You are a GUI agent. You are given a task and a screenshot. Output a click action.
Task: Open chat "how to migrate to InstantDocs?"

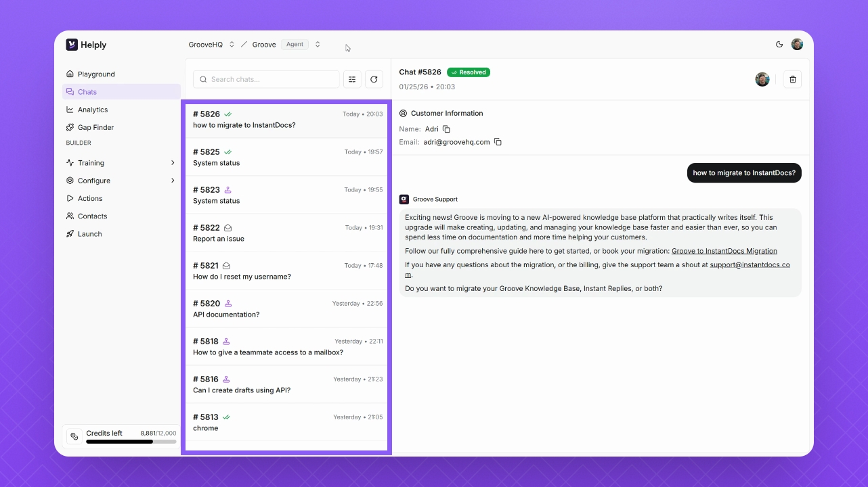(286, 120)
